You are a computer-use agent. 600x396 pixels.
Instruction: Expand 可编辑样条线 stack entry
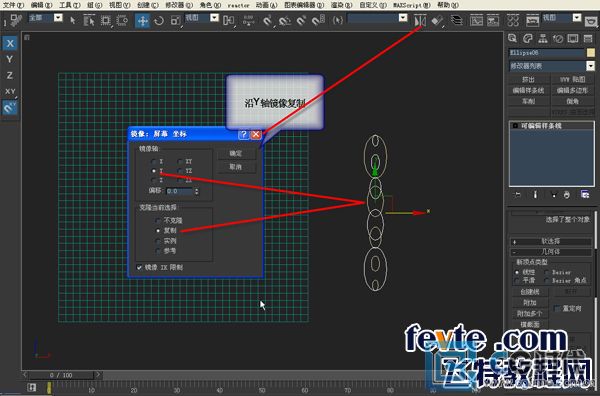[515, 125]
